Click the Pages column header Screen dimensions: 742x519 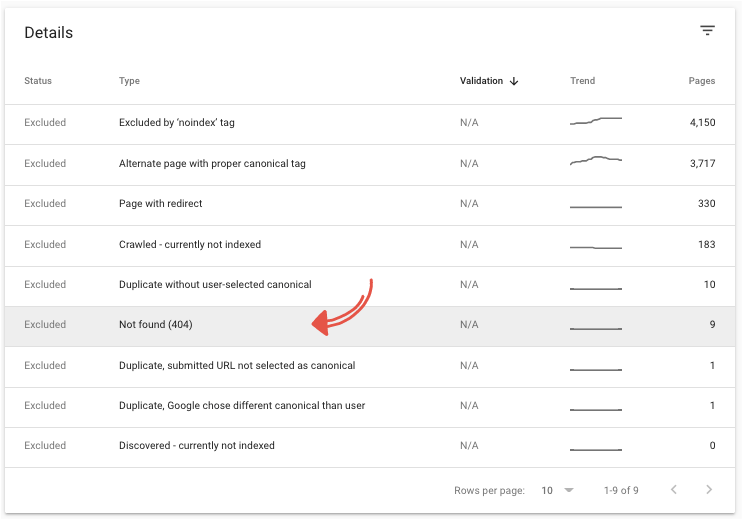pos(701,81)
